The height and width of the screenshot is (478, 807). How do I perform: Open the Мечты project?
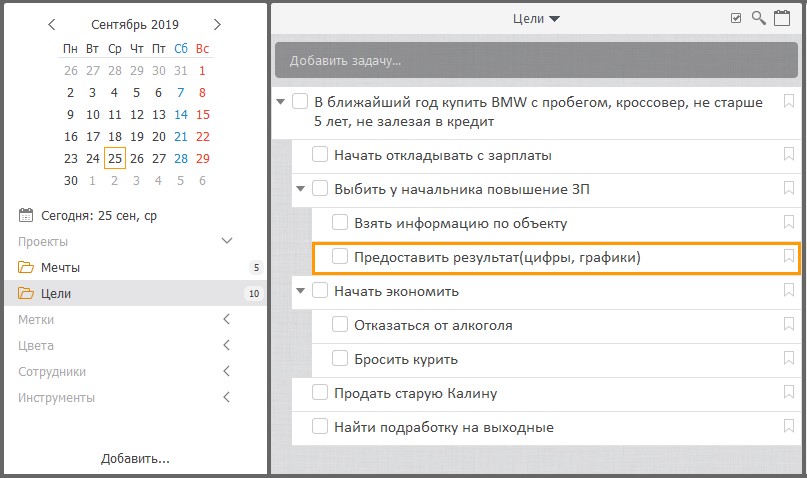(135, 267)
